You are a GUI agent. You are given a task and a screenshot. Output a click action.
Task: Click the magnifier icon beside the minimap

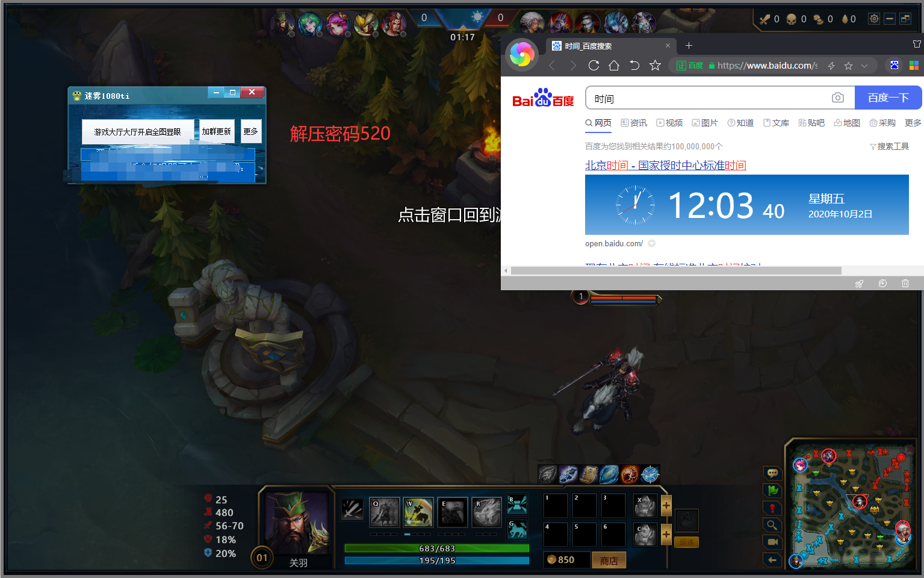pos(772,525)
